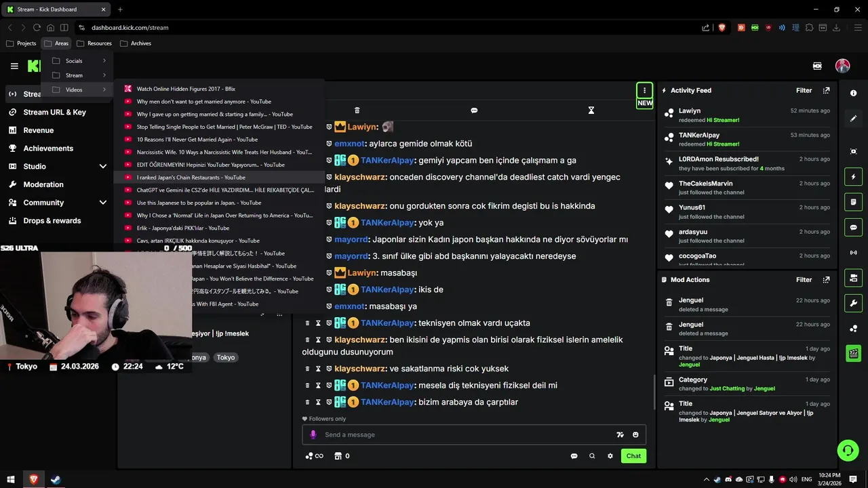Open the Resources bookmark folder
This screenshot has width=868, height=488.
94,43
